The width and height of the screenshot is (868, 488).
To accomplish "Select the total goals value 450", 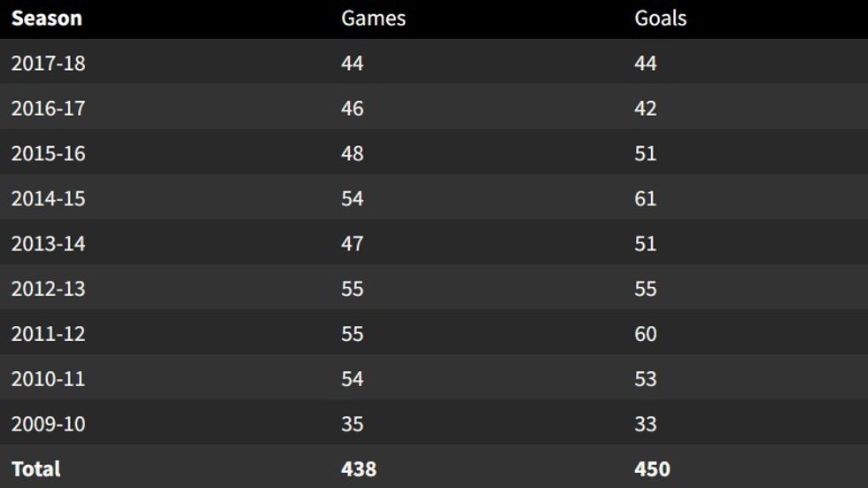I will (x=653, y=469).
